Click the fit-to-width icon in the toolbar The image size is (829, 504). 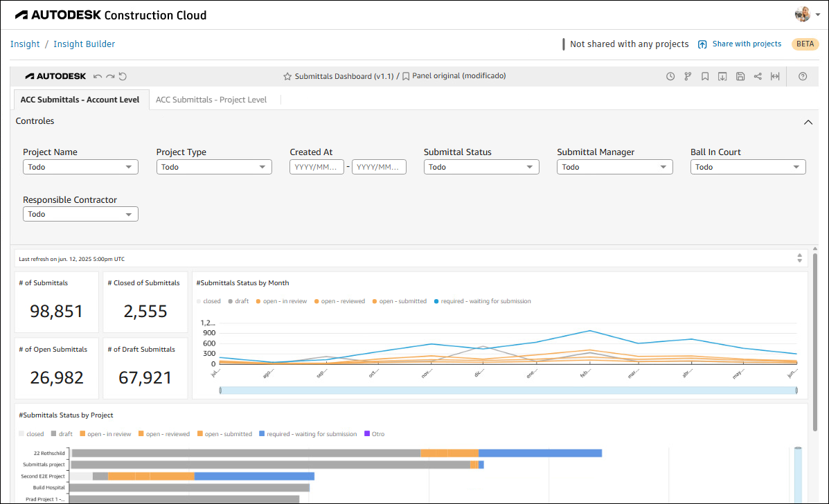[775, 76]
